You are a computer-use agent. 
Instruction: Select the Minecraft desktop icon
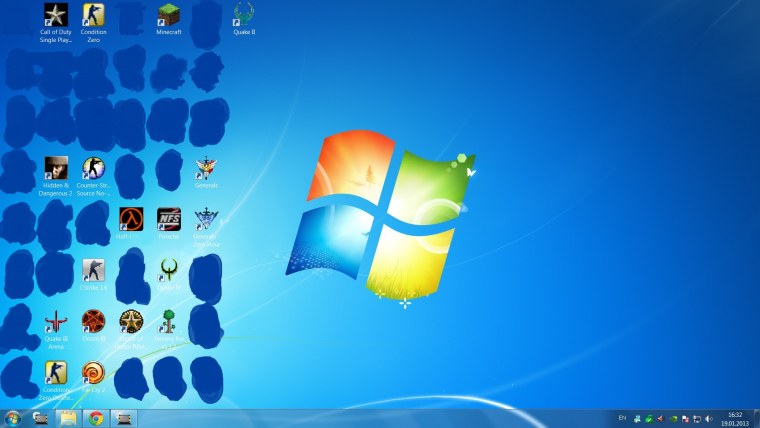pos(169,15)
